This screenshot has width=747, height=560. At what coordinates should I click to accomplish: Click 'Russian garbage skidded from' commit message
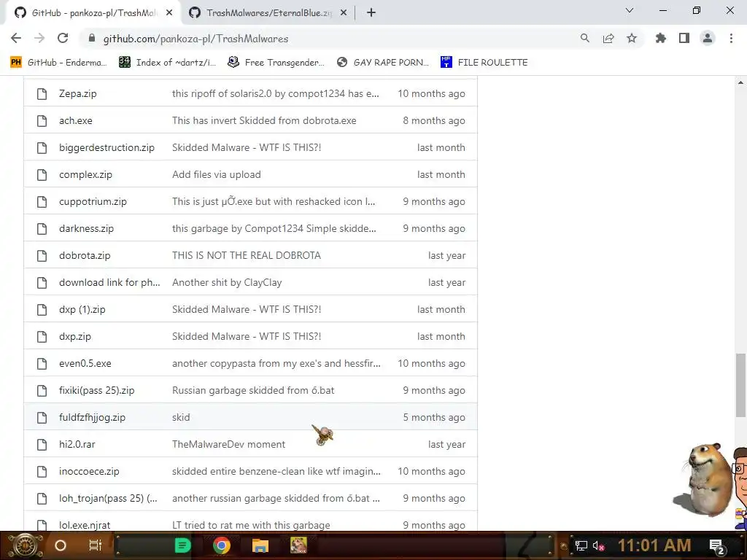[253, 391]
